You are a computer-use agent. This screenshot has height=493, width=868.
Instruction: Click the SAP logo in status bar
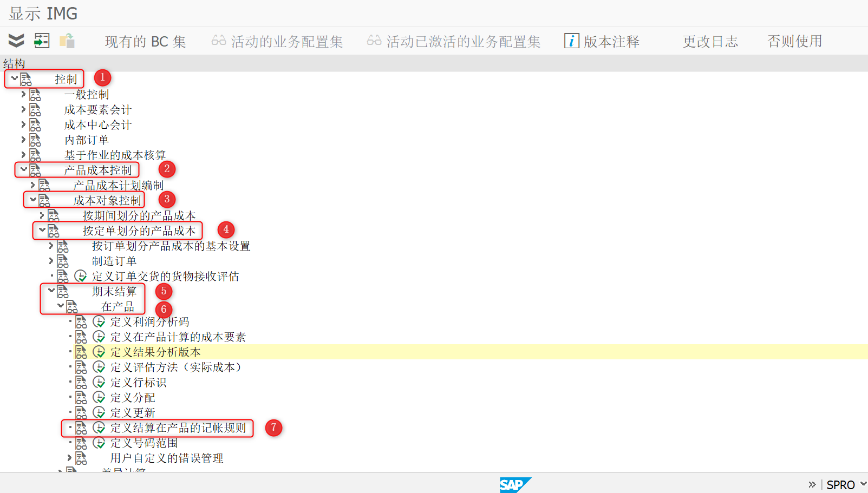pos(515,484)
